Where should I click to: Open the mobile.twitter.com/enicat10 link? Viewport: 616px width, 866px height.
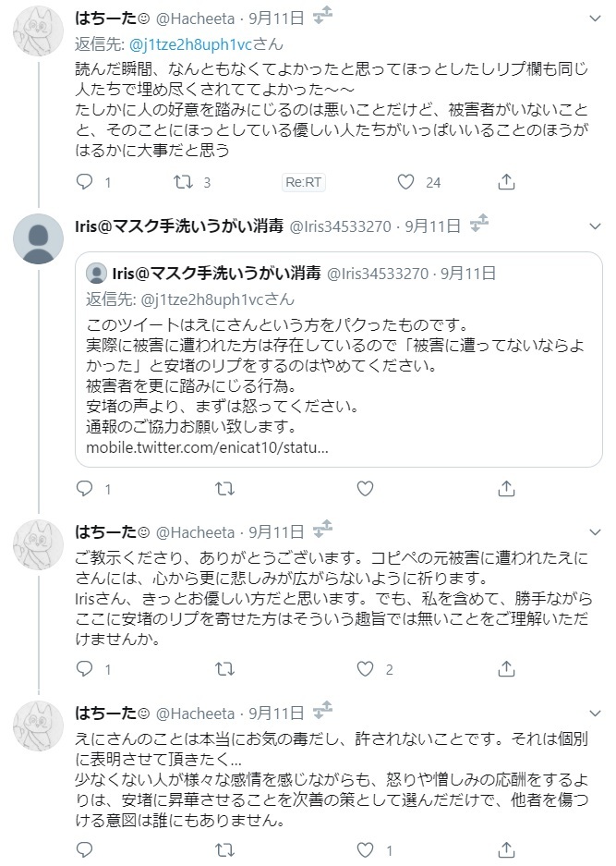click(x=206, y=448)
